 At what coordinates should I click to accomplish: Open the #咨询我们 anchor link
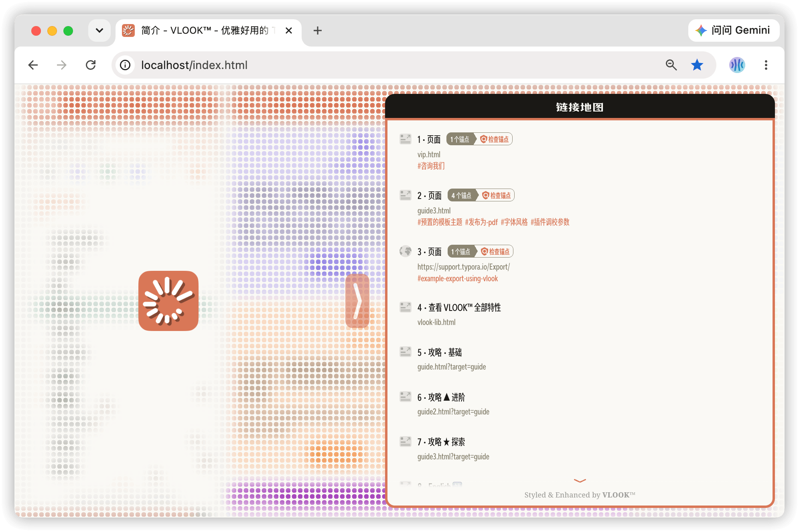coord(431,166)
